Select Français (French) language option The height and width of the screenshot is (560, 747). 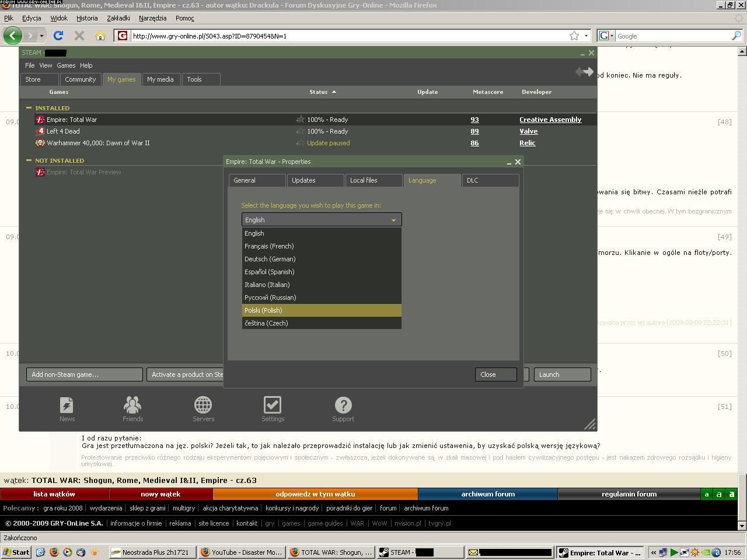322,246
